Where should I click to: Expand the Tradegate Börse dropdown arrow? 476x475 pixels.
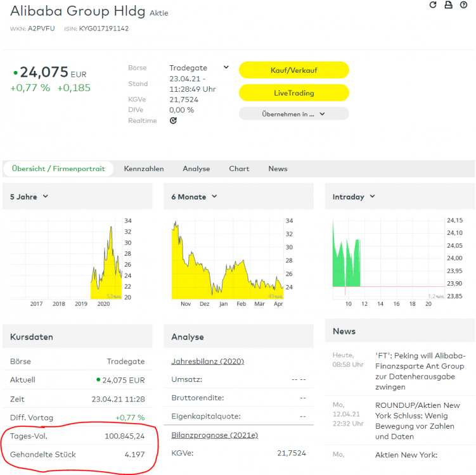(x=226, y=67)
